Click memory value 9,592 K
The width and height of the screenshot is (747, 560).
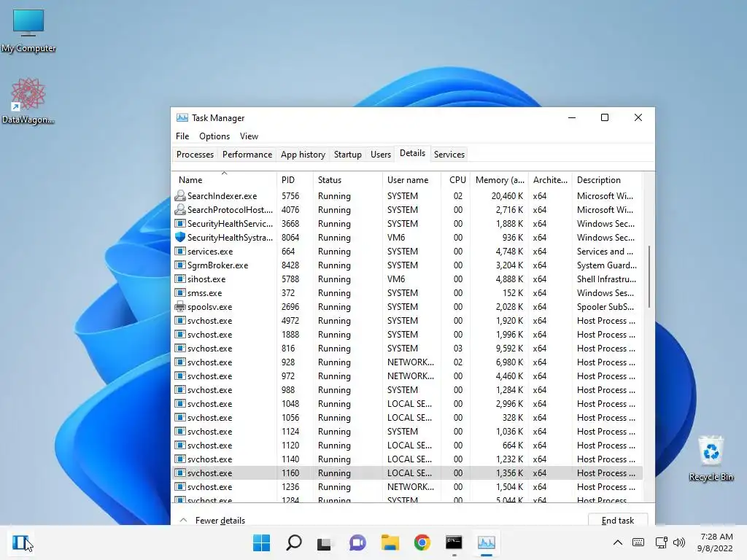pyautogui.click(x=509, y=348)
